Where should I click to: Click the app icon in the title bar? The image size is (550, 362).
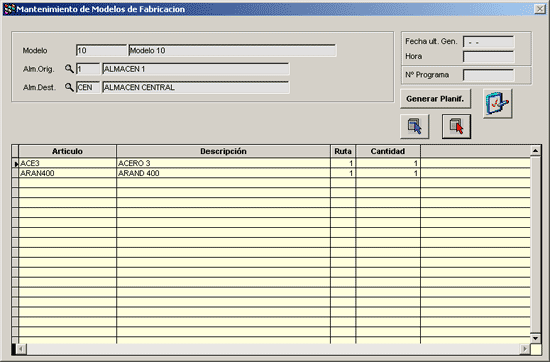point(9,9)
